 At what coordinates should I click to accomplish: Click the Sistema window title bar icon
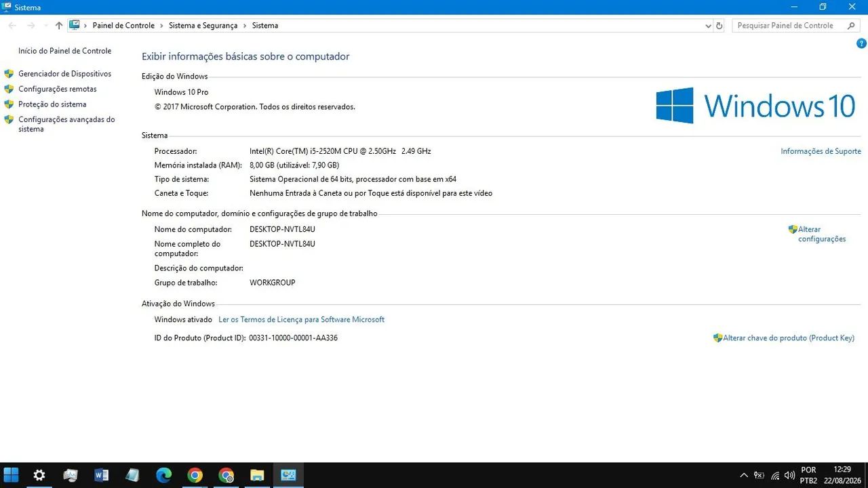coord(6,7)
